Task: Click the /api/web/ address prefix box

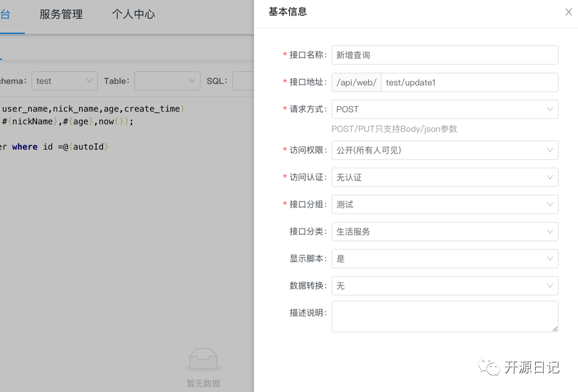Action: coord(356,82)
